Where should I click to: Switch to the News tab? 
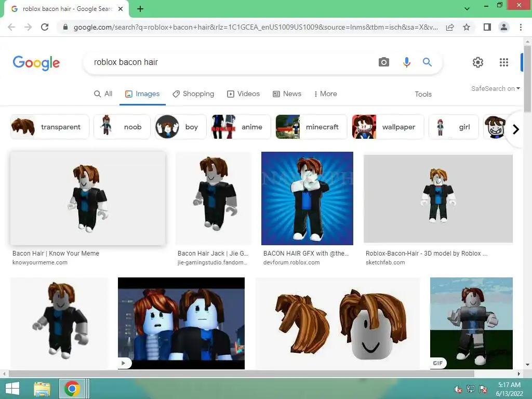coord(287,94)
